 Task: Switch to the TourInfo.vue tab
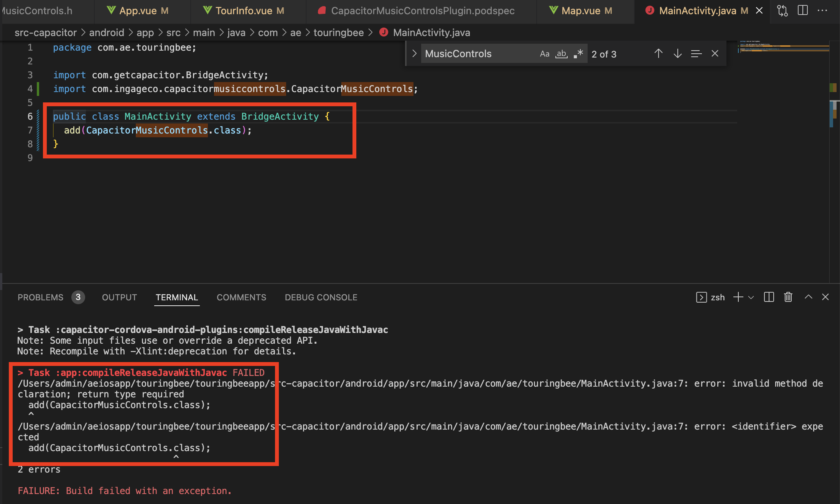click(244, 11)
